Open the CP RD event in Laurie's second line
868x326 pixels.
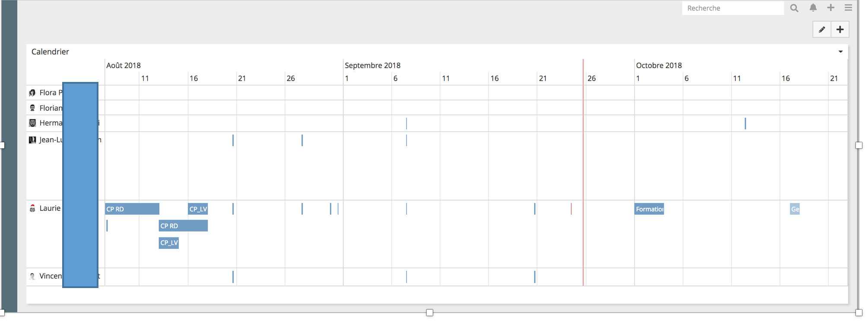183,226
